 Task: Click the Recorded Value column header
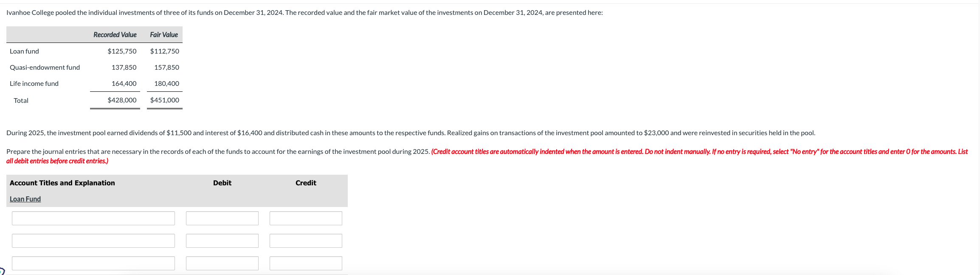click(x=114, y=34)
